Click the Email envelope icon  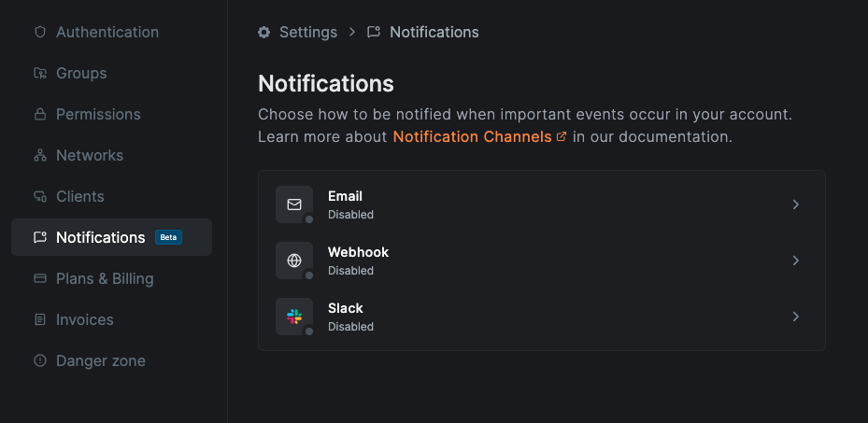pos(294,204)
